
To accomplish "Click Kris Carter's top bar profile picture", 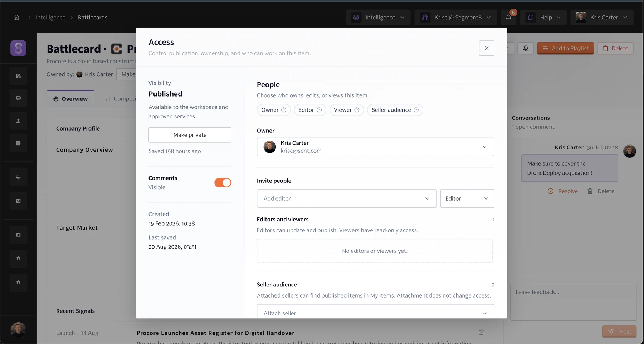I will point(581,17).
